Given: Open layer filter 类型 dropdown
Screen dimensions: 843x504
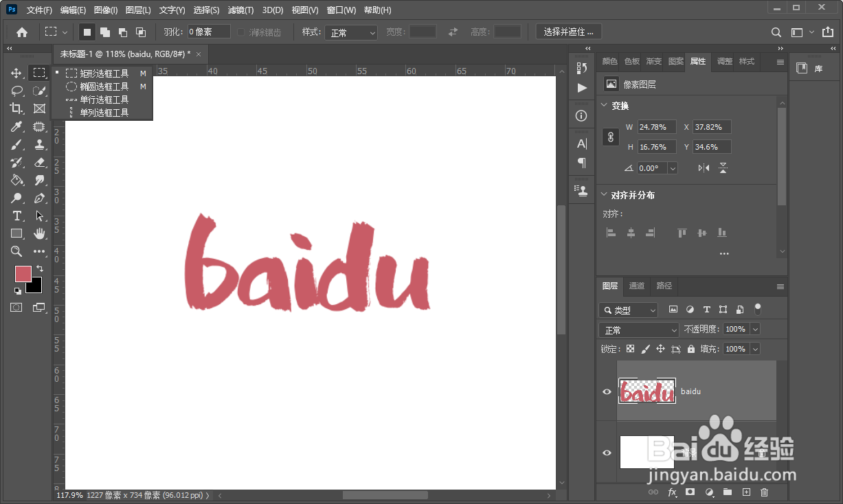Looking at the screenshot, I should [x=628, y=310].
